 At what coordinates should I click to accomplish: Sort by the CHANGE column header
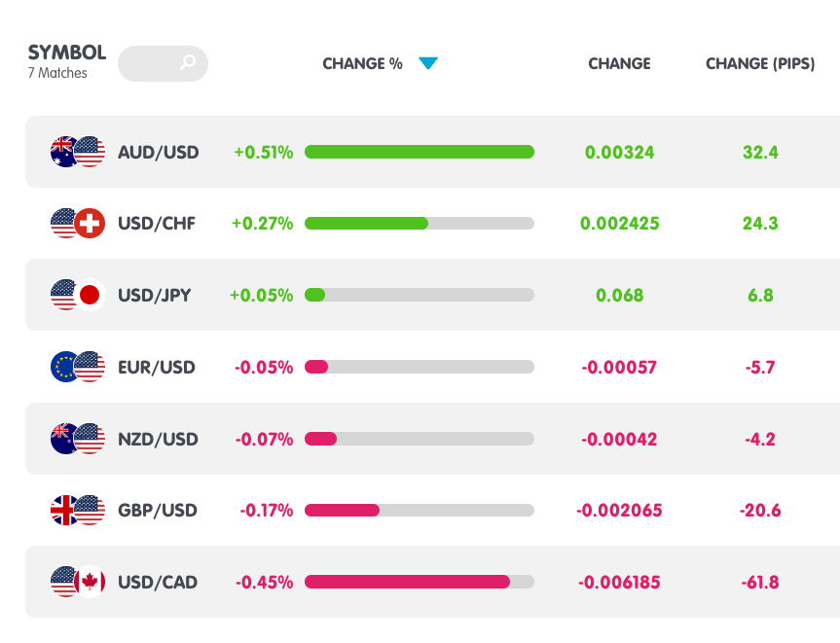[x=619, y=64]
